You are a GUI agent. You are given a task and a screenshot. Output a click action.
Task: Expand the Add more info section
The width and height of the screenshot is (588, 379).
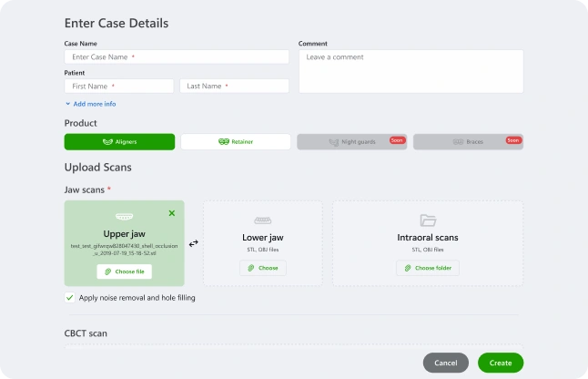pyautogui.click(x=90, y=104)
